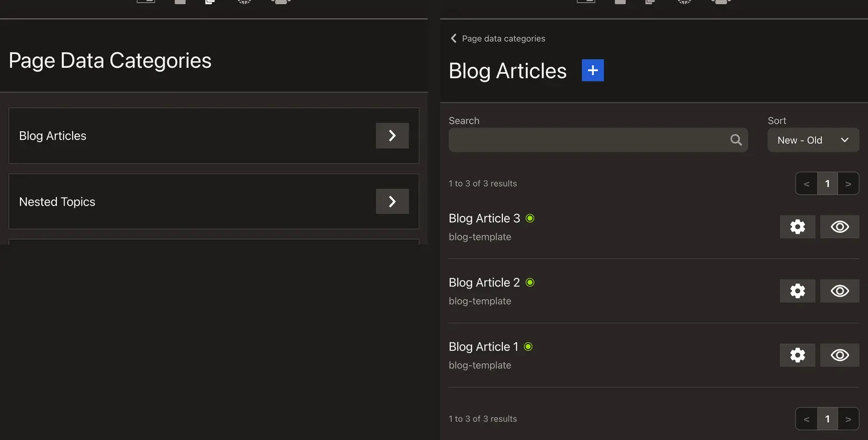Click the green status dot beside Blog Article 2
The width and height of the screenshot is (868, 440).
(x=530, y=282)
